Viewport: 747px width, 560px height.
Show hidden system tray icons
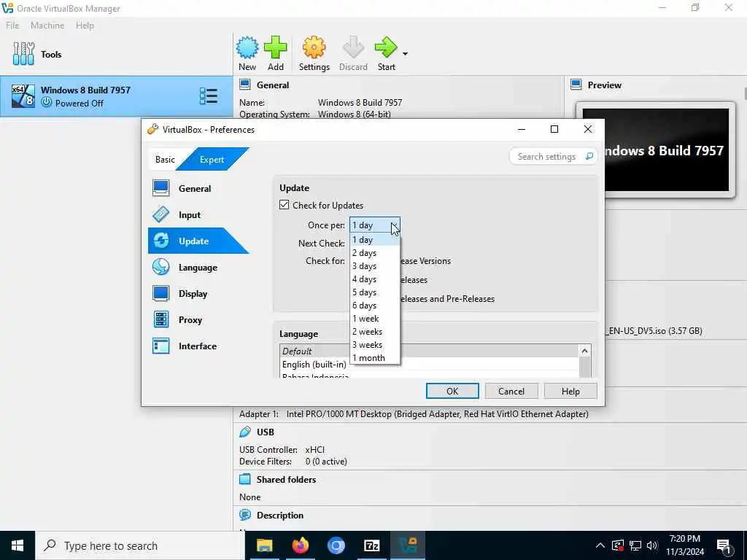tap(600, 545)
